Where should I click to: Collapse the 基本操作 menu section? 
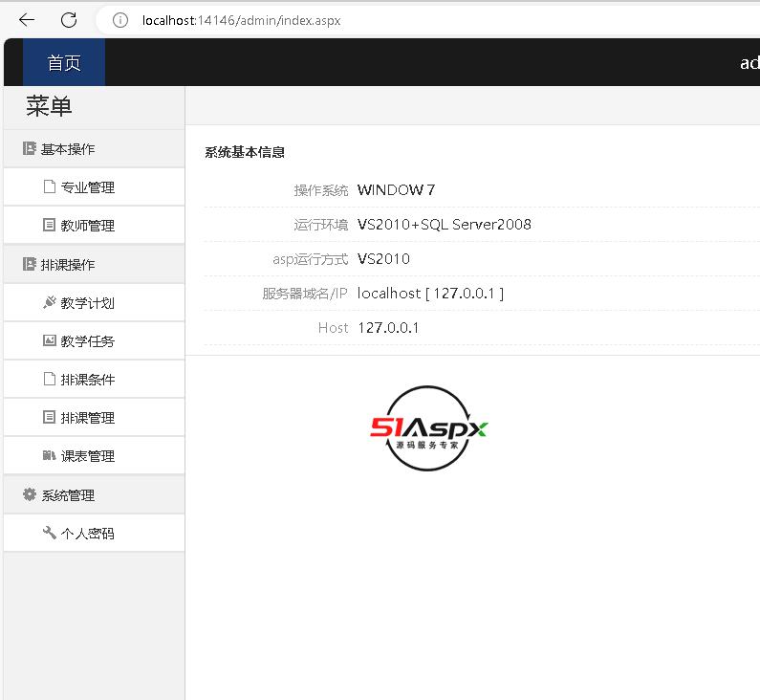tap(94, 149)
